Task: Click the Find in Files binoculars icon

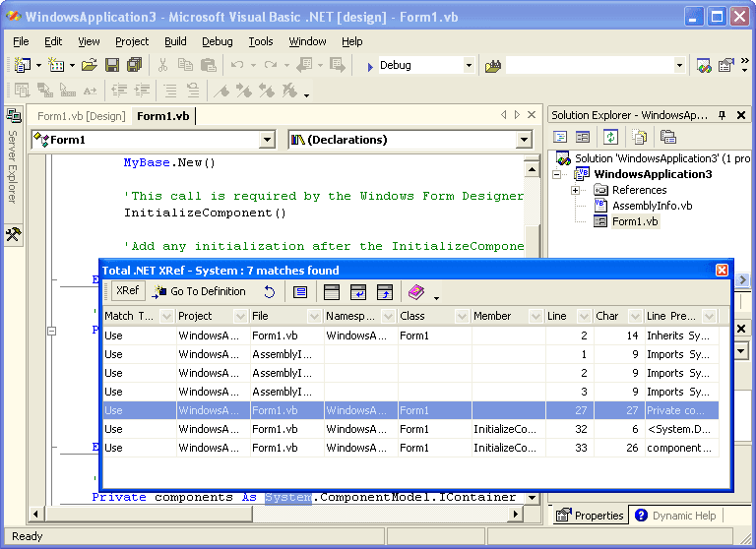Action: [x=493, y=66]
